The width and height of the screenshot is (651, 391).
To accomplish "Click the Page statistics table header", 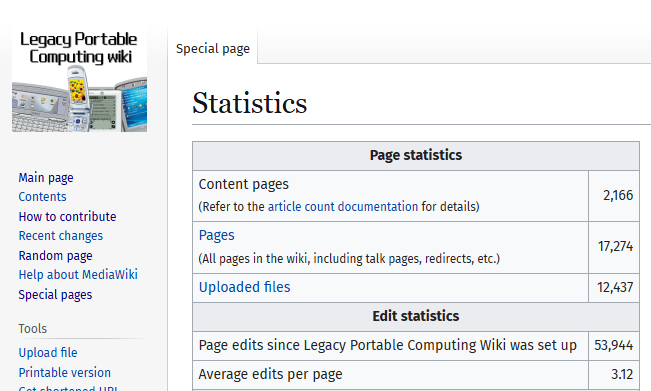I will pos(416,155).
